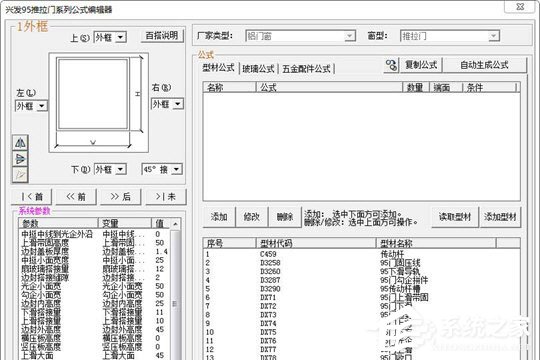Click the grayed-out triangle icon below flip icons
This screenshot has height=360, width=540.
[20, 175]
